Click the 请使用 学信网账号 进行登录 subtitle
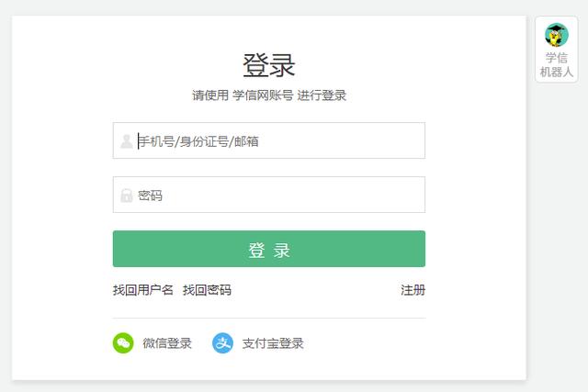The height and width of the screenshot is (392, 588). [x=269, y=95]
